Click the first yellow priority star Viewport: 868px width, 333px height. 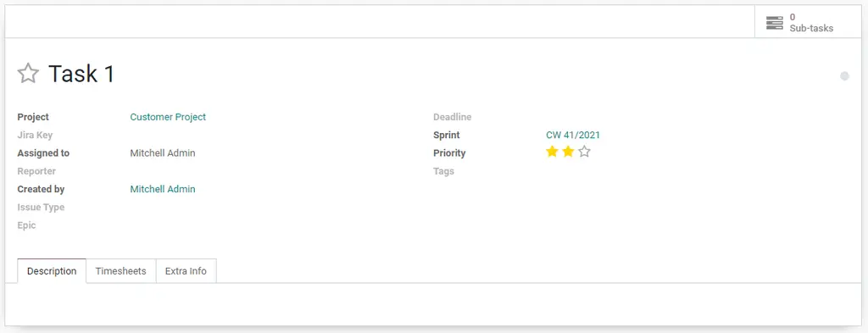coord(552,152)
